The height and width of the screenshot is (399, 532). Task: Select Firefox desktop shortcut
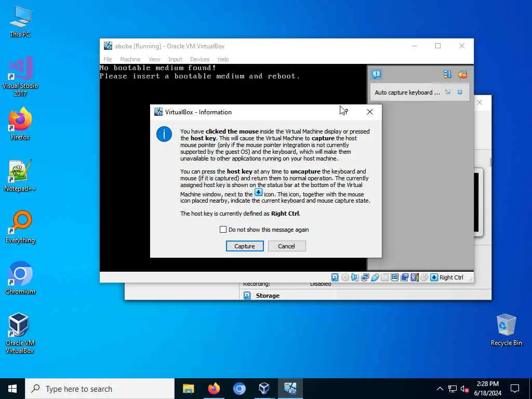(x=20, y=124)
